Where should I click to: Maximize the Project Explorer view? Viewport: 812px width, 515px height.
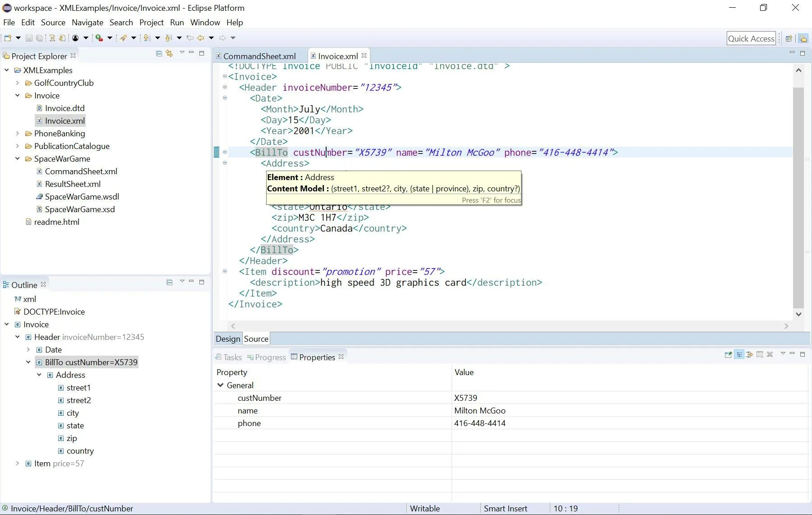tap(202, 53)
